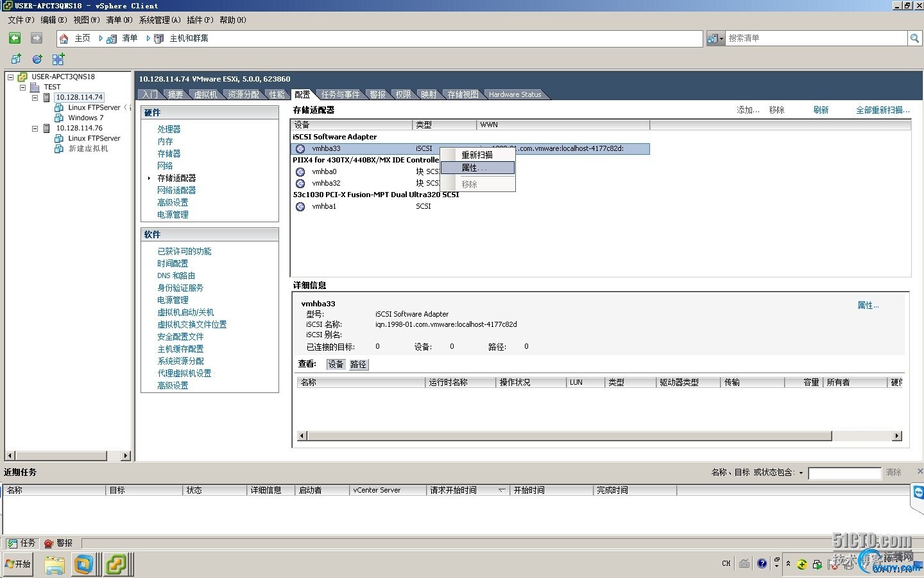This screenshot has height=578, width=924.
Task: Click the Hosts and Clusters breadcrumb icon
Action: pos(159,39)
